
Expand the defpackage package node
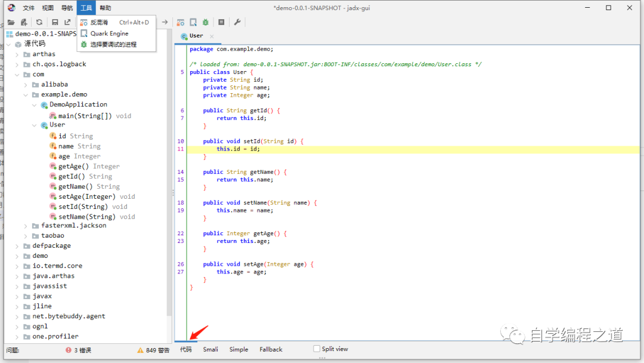coord(17,246)
